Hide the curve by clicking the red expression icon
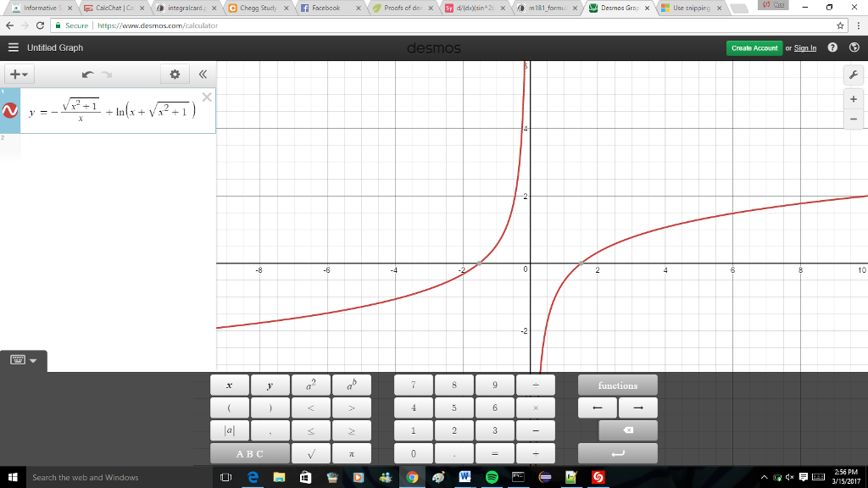The image size is (868, 488). 9,110
